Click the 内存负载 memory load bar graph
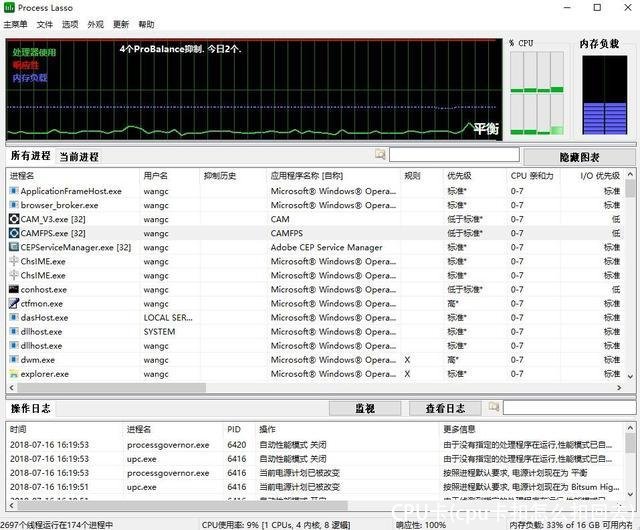Screen dimensions: 640x530 pyautogui.click(x=604, y=95)
